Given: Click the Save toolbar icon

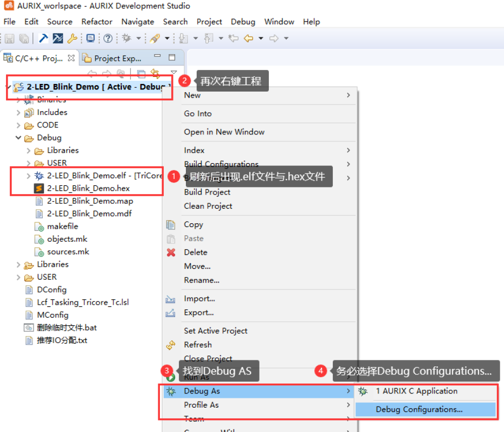Looking at the screenshot, I should click(9, 38).
